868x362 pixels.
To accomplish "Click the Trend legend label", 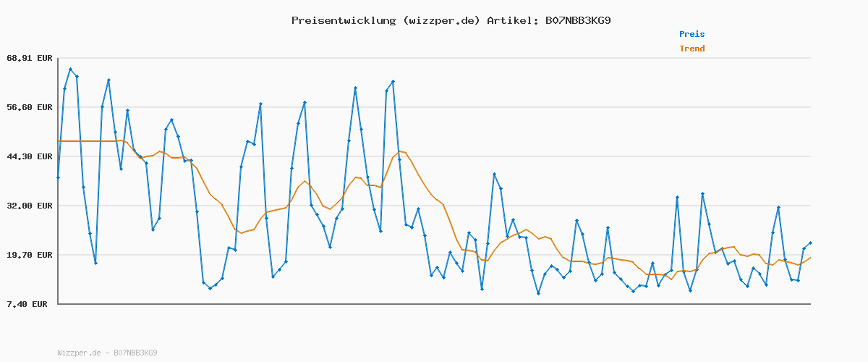I will [x=692, y=49].
